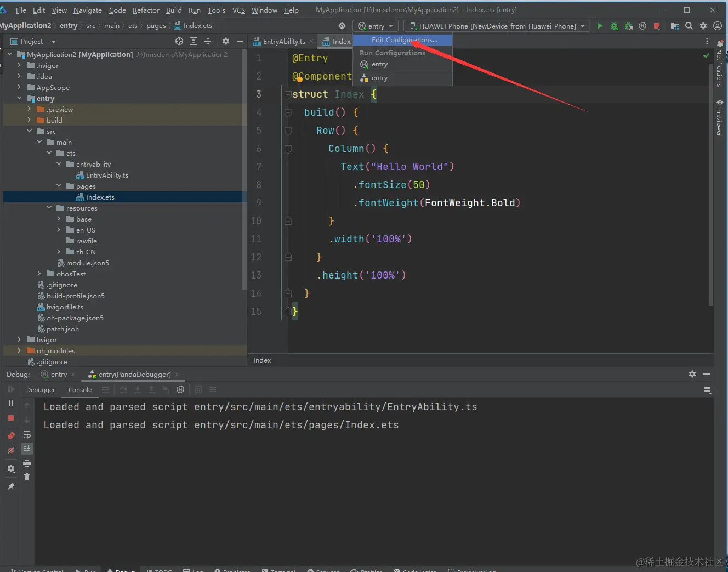
Task: Switch to the Debugger tab
Action: coord(41,390)
